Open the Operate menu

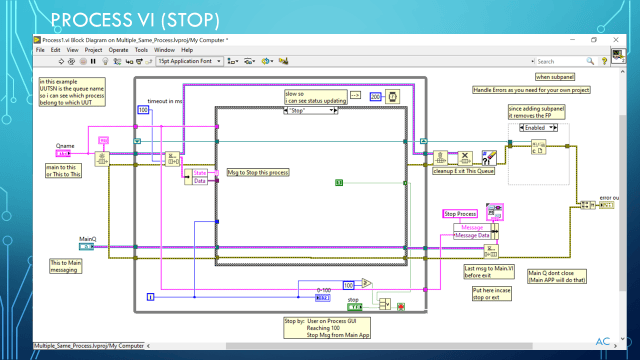(x=118, y=50)
